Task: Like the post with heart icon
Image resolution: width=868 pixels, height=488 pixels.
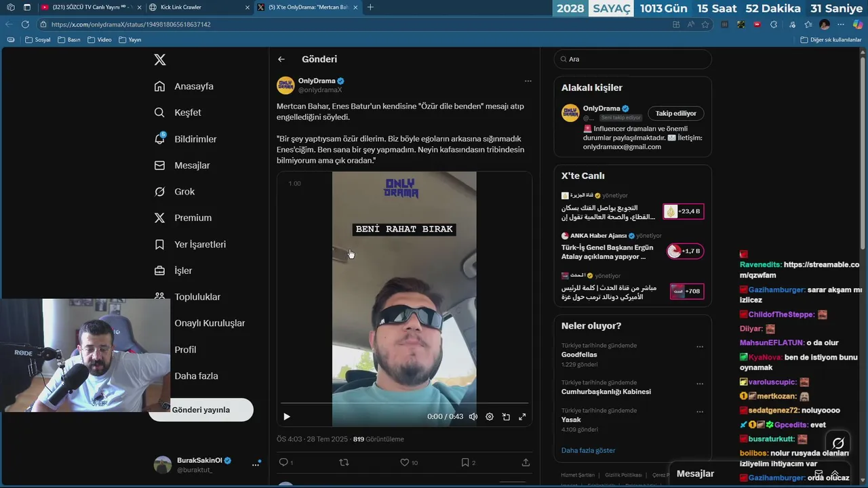Action: point(404,462)
